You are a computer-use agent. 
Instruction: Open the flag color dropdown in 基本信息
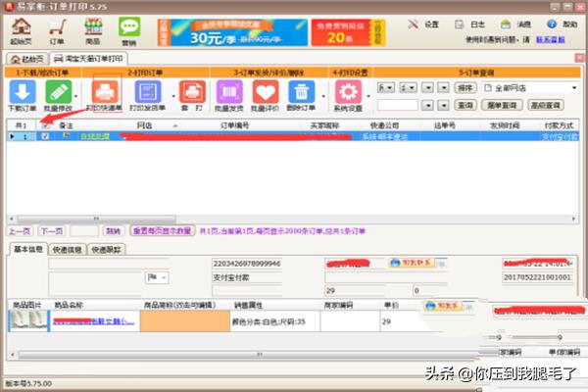(157, 277)
